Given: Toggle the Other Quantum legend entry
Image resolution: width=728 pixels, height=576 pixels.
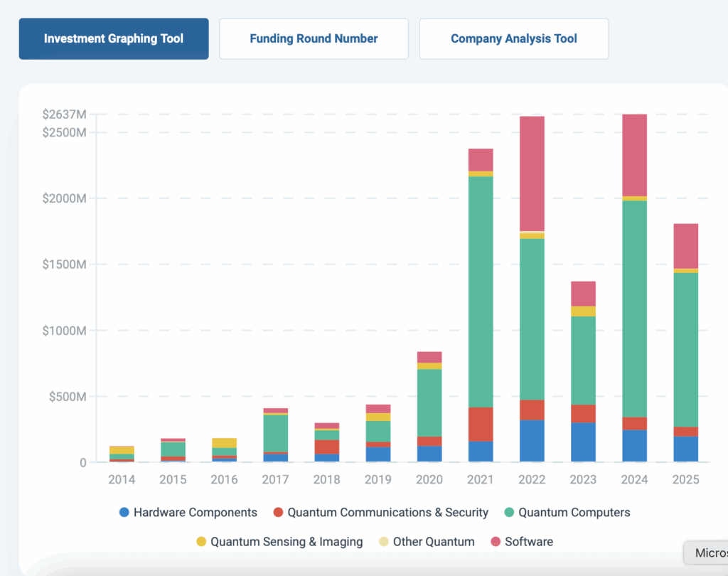Looking at the screenshot, I should pyautogui.click(x=384, y=542).
